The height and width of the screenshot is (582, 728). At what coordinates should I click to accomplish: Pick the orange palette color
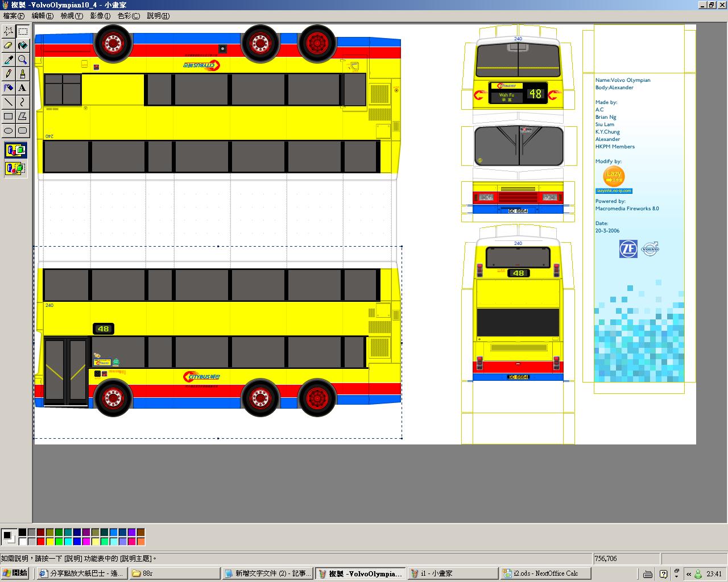(x=140, y=541)
